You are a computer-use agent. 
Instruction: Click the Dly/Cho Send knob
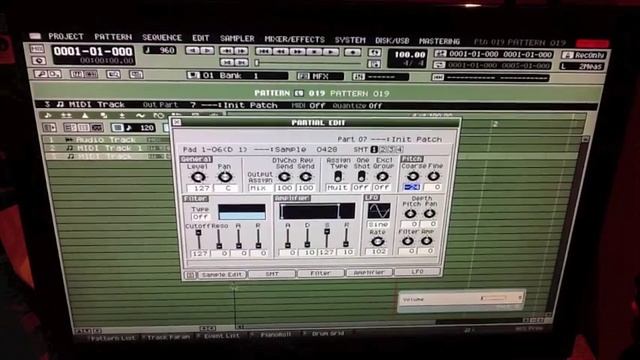click(x=284, y=176)
